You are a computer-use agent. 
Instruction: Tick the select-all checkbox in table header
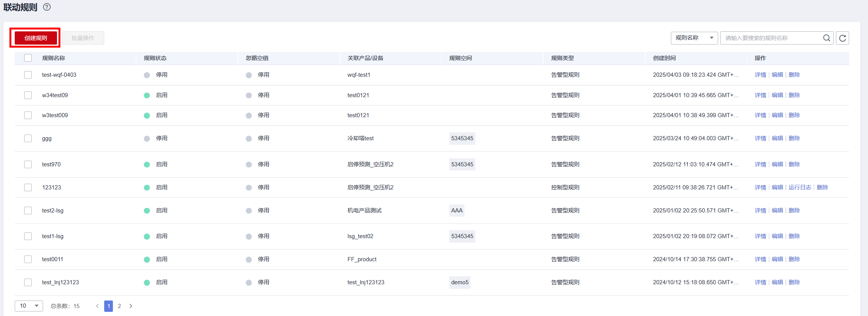pos(28,58)
